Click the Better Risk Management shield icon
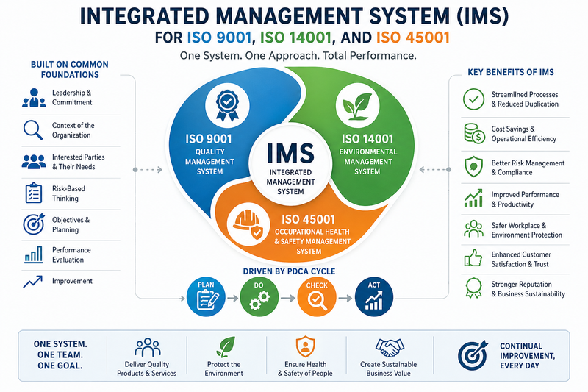The height and width of the screenshot is (392, 588). click(x=473, y=166)
